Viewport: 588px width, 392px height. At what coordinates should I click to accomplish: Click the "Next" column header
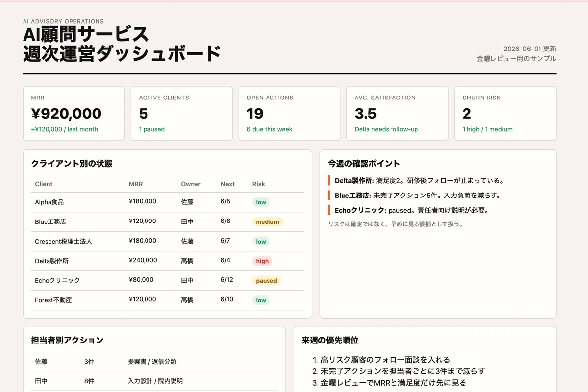[x=228, y=184]
